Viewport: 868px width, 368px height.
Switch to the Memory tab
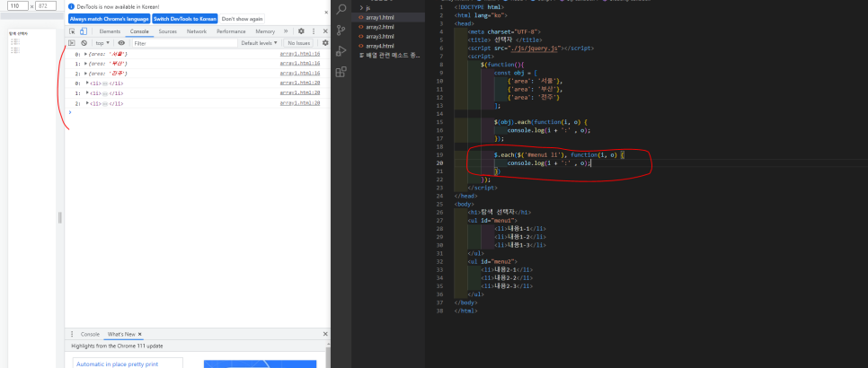[265, 31]
